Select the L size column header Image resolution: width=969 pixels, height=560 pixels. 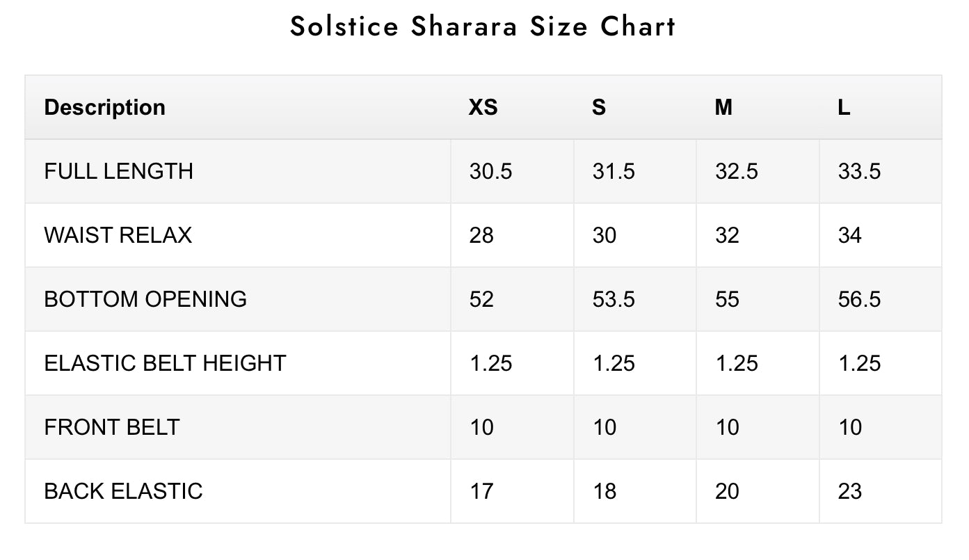pos(844,107)
